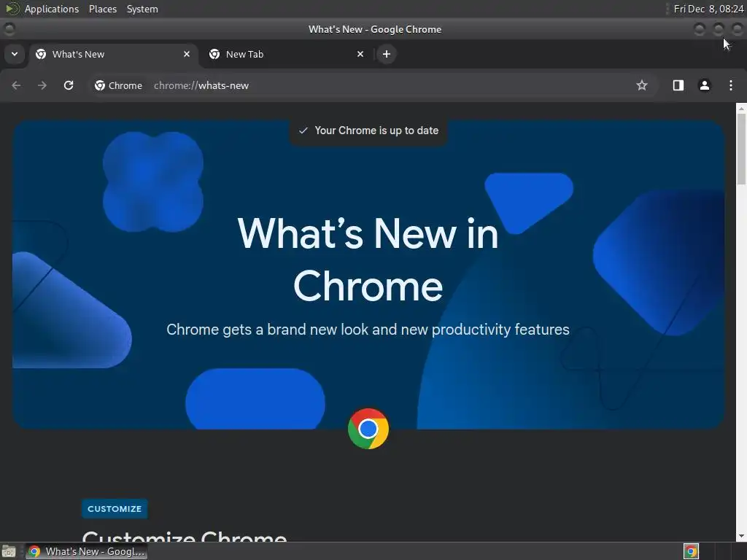Open the profile avatar icon
Image resolution: width=747 pixels, height=560 pixels.
(x=704, y=85)
